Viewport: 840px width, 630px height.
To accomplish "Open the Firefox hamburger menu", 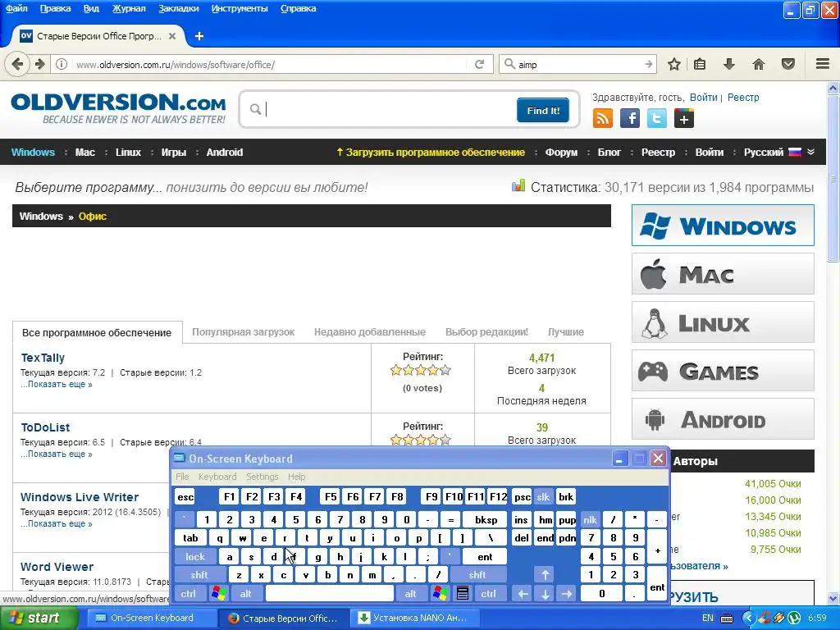I will 823,64.
